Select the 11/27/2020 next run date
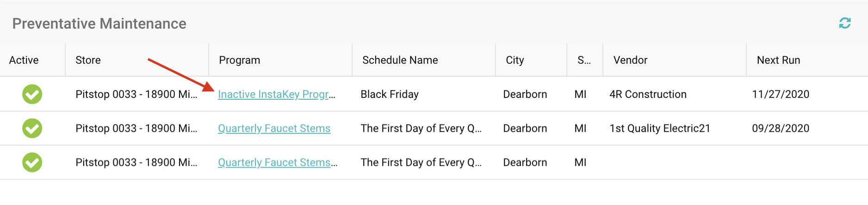This screenshot has height=205, width=868. (781, 94)
